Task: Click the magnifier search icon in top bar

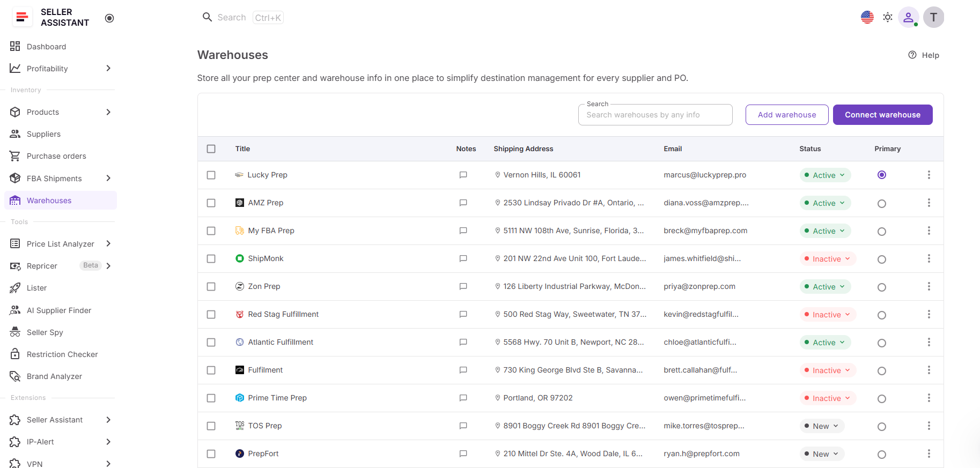Action: [207, 17]
